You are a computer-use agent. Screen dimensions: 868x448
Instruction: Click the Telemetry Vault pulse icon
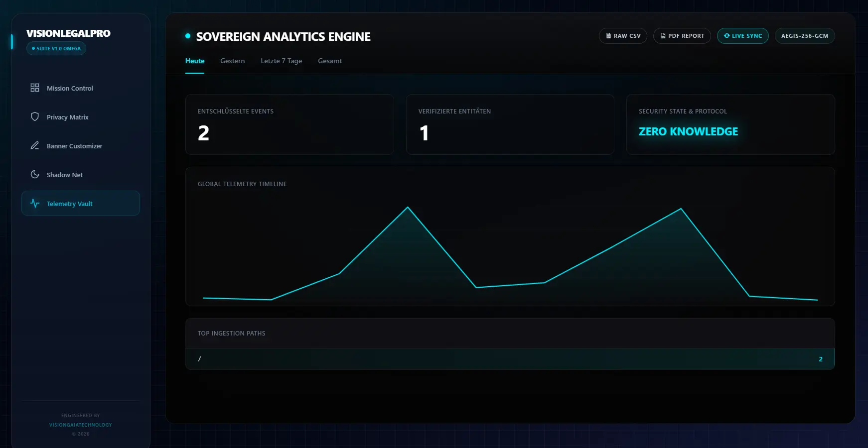click(35, 203)
